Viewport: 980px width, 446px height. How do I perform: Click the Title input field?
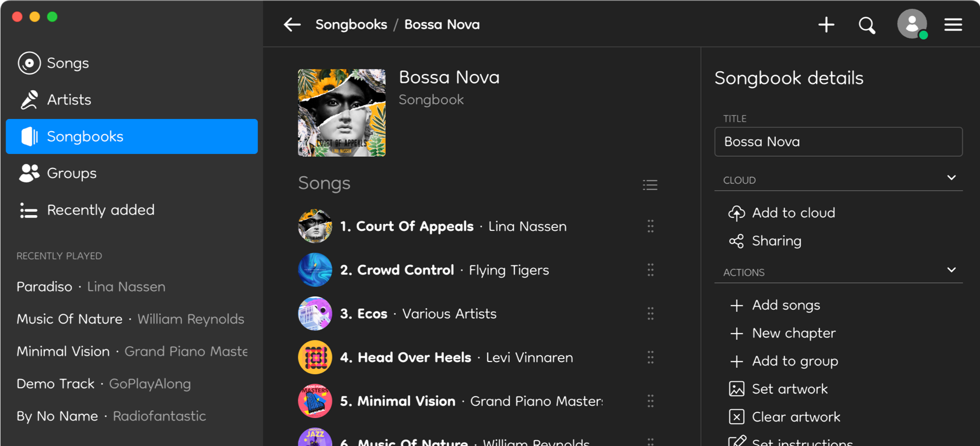coord(838,142)
